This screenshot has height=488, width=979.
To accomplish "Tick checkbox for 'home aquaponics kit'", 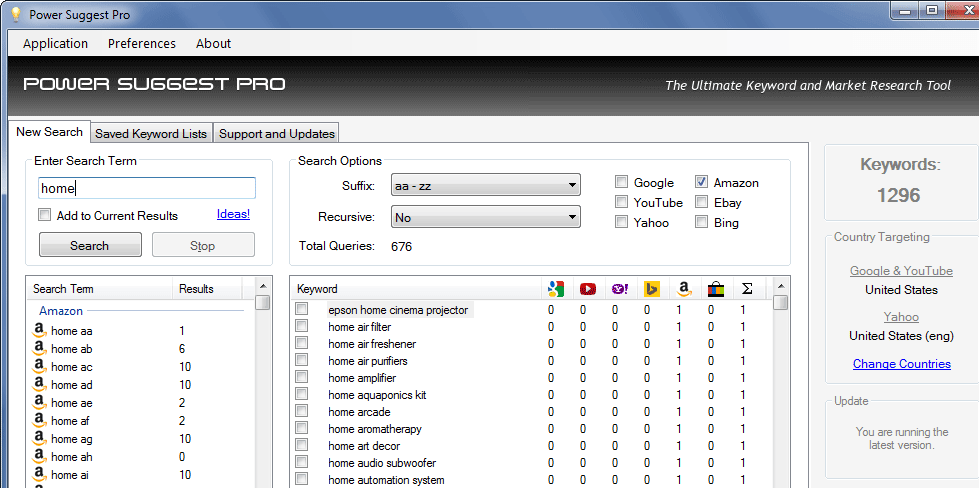I will (x=302, y=394).
